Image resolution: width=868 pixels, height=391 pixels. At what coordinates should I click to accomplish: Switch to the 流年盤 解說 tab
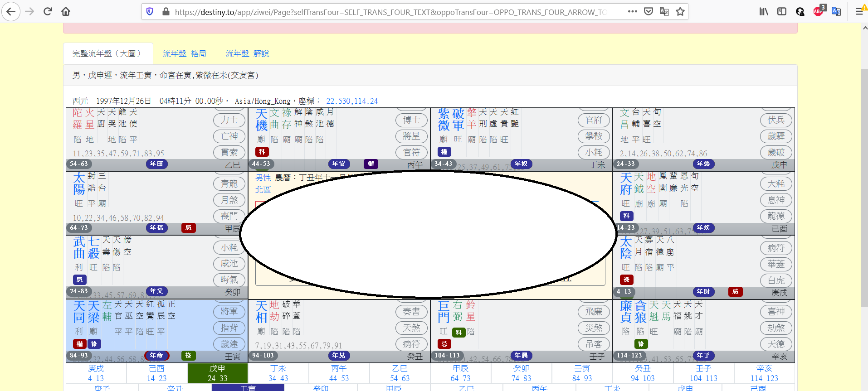pyautogui.click(x=247, y=53)
